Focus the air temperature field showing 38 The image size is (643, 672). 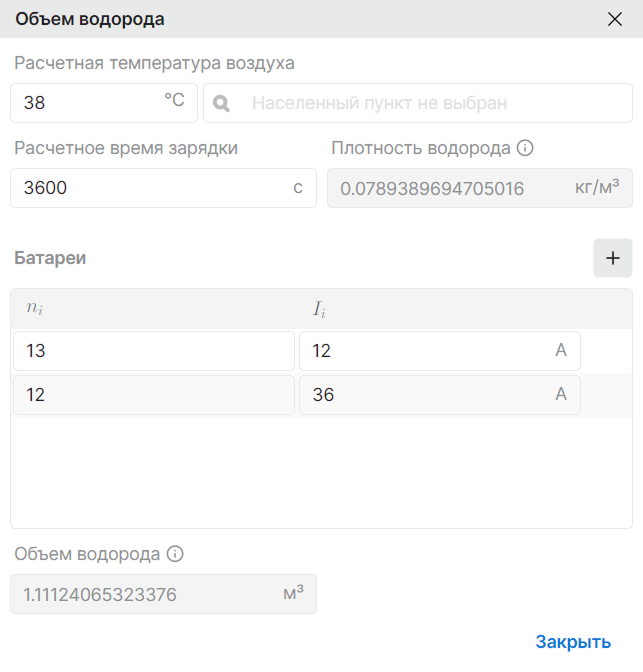coord(104,103)
